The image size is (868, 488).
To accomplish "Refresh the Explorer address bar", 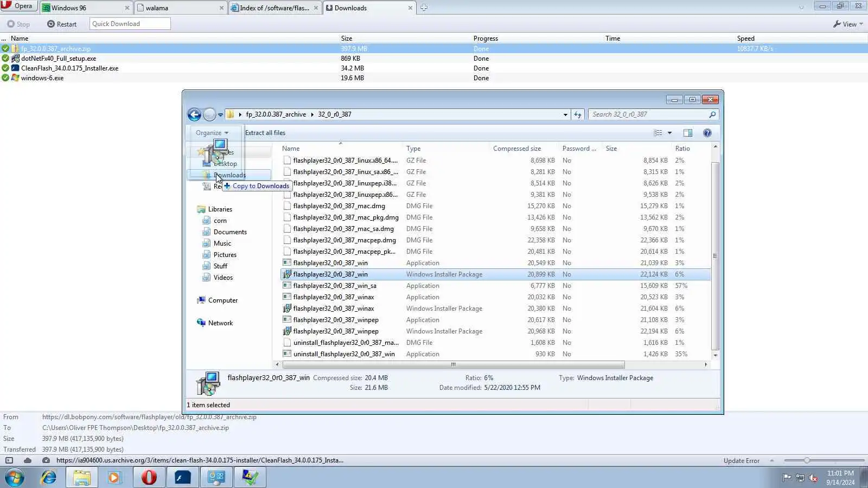I will (x=578, y=114).
